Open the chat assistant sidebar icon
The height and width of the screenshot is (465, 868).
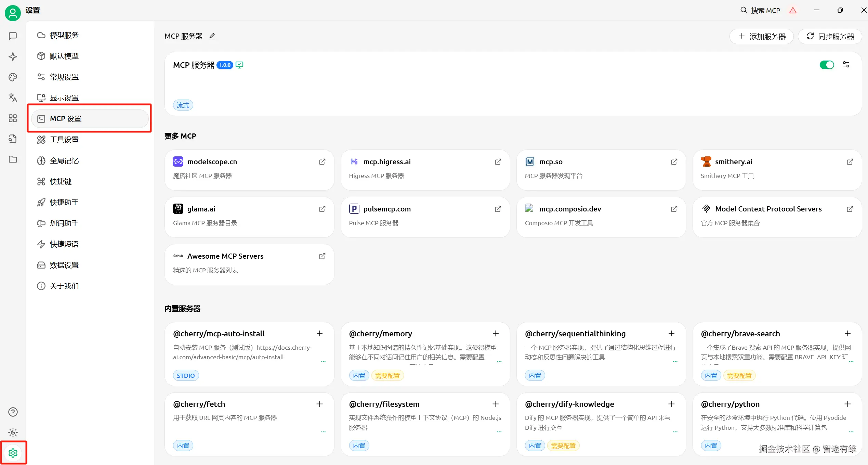pyautogui.click(x=13, y=36)
